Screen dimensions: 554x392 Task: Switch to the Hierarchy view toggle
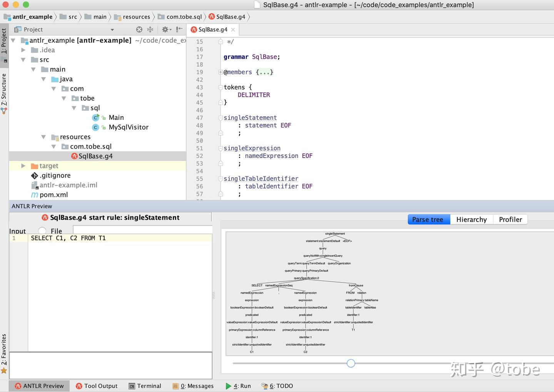point(471,219)
